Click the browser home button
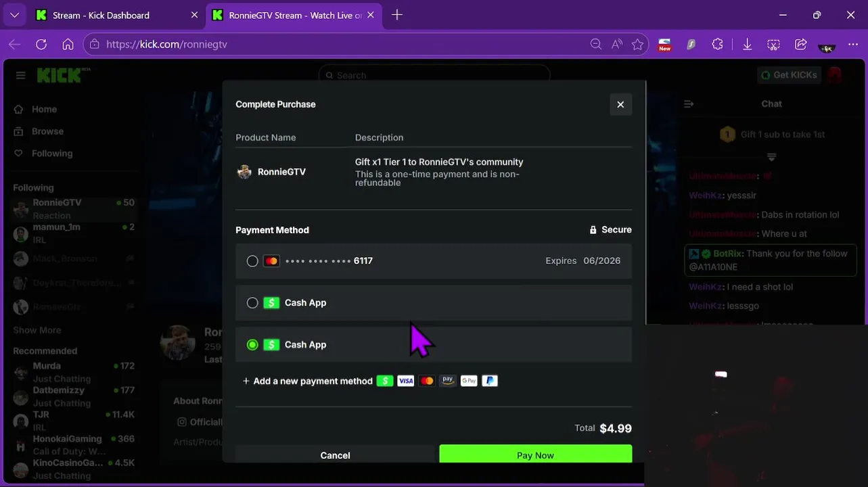 point(68,44)
